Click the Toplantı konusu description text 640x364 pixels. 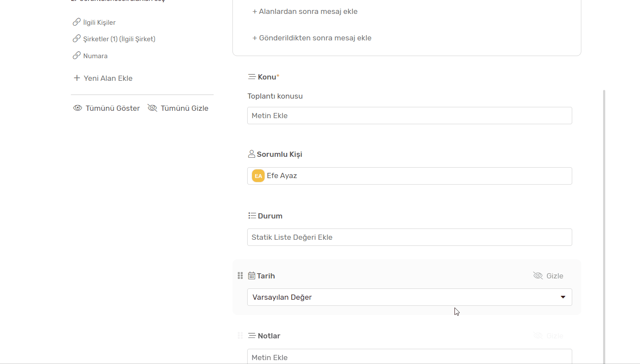point(275,96)
